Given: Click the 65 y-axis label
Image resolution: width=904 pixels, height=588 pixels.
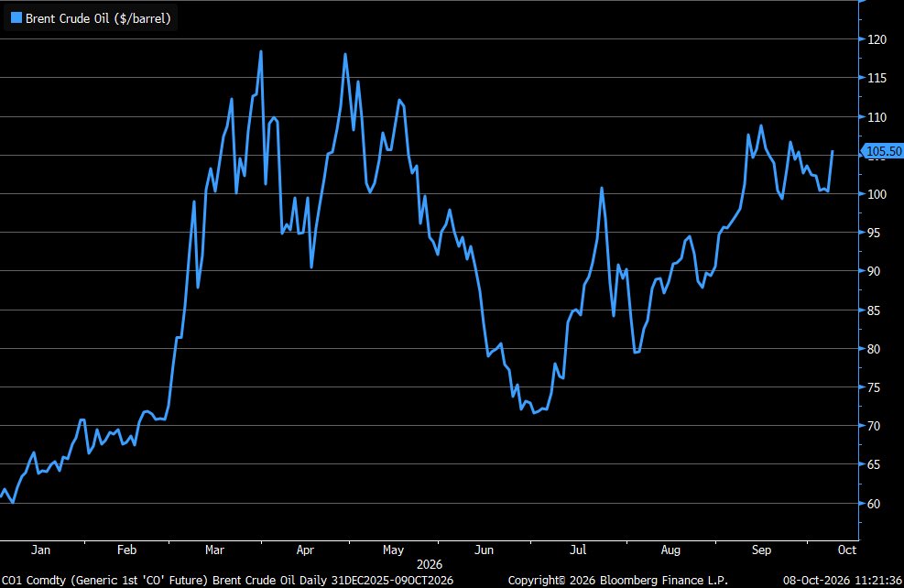Looking at the screenshot, I should tap(874, 464).
